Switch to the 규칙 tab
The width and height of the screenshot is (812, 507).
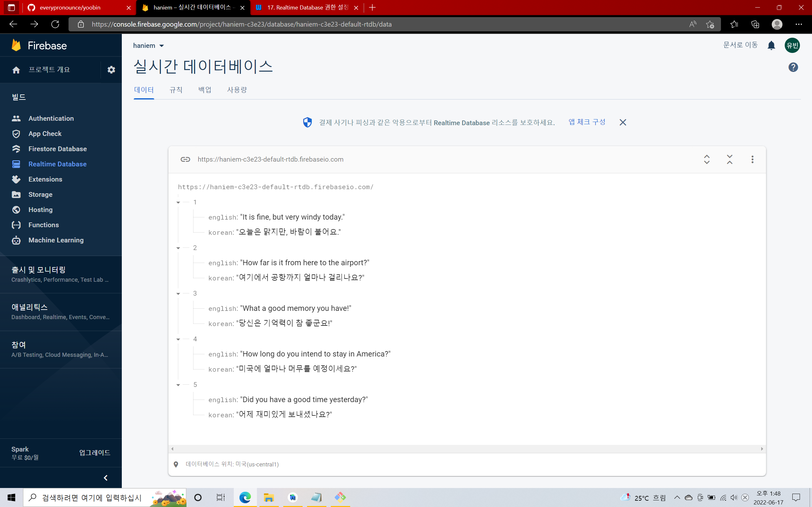(x=176, y=90)
